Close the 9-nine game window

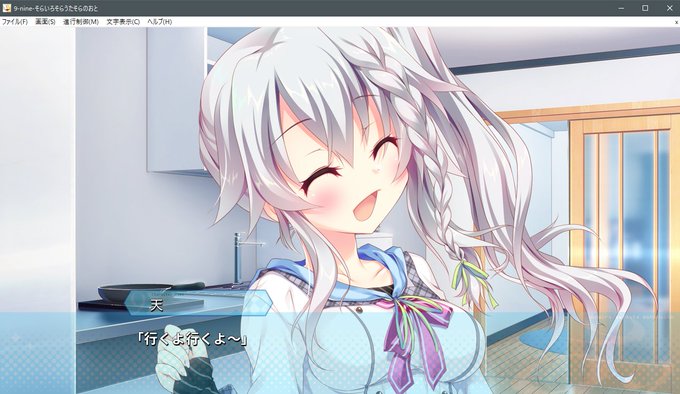[669, 8]
